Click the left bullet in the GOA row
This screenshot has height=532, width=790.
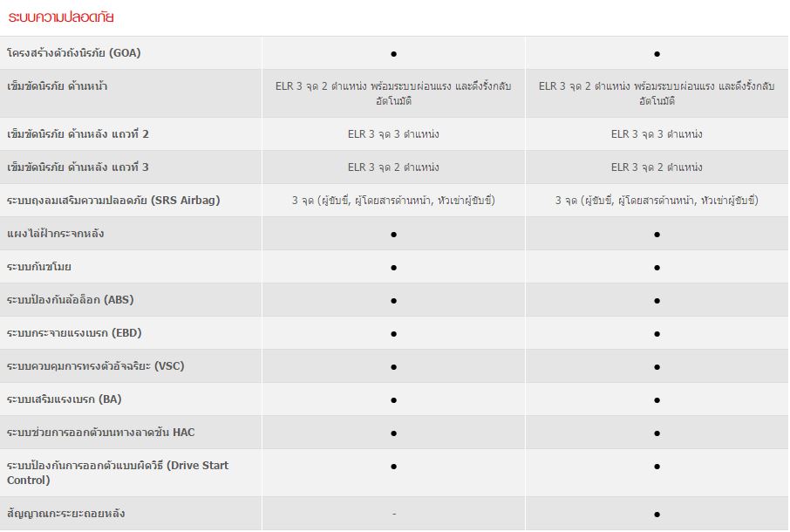(393, 54)
